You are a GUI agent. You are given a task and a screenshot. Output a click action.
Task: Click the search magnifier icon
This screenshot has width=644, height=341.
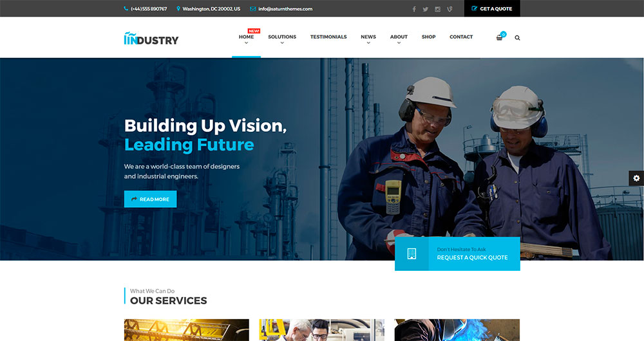click(x=518, y=38)
